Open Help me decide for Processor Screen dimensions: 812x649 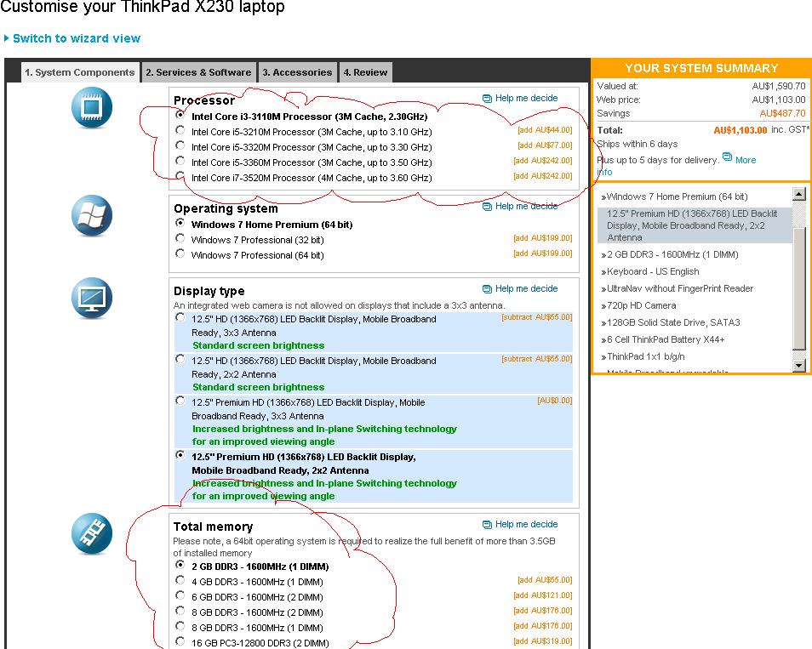click(x=520, y=99)
